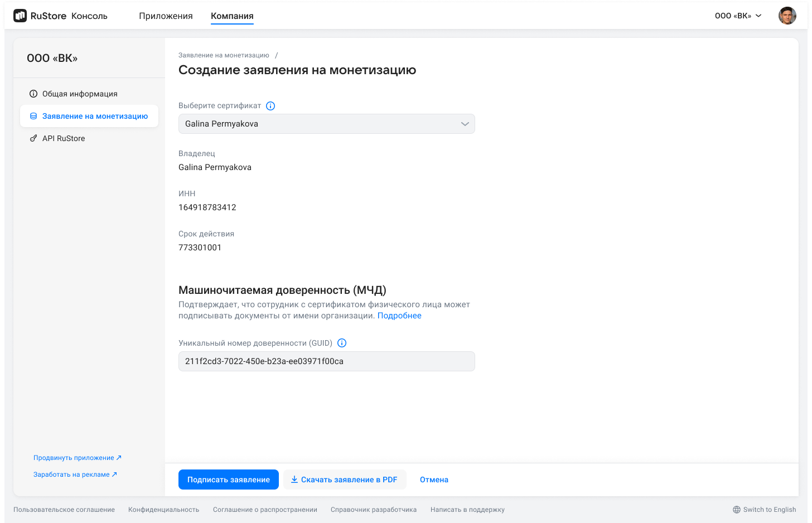Select Заявление на монетизацию sidebar item
Screen dimensions: 812x523
89,116
